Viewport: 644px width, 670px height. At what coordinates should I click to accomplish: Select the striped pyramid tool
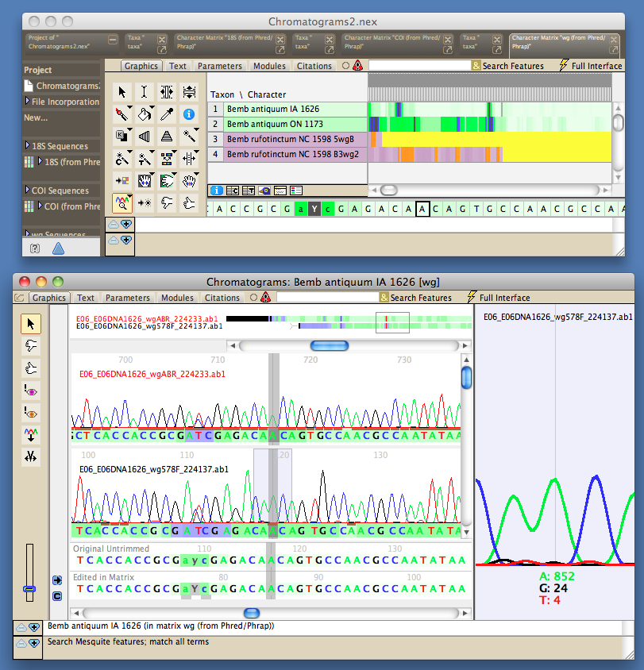[x=166, y=137]
